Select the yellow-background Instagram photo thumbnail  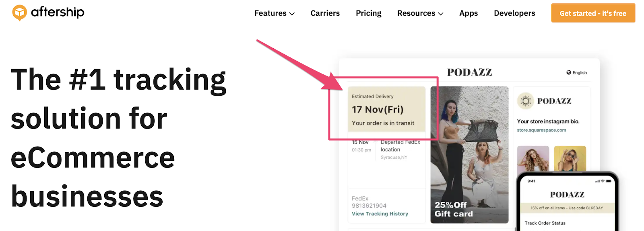[570, 159]
